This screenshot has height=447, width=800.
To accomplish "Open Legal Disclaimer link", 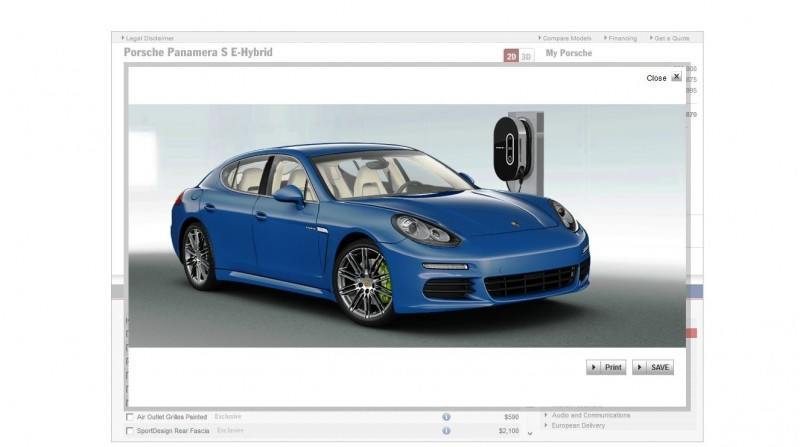I will point(148,38).
